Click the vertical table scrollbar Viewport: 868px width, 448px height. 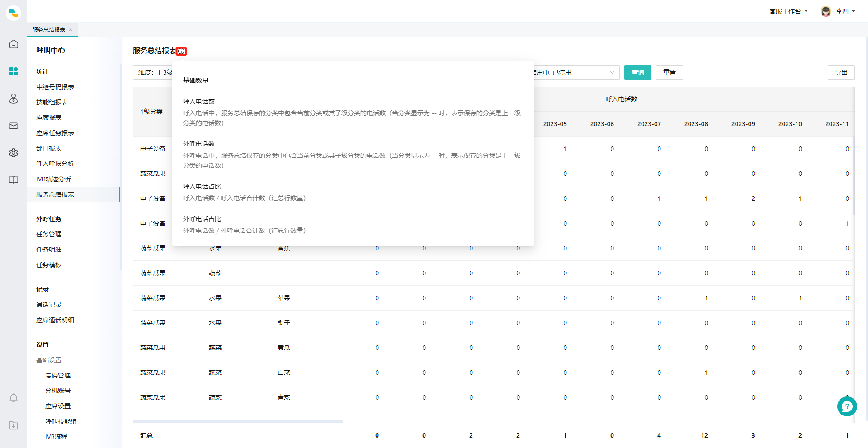pos(854,176)
